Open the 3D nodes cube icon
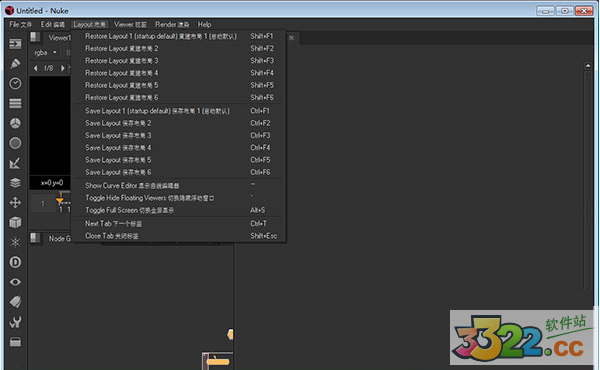 point(15,222)
